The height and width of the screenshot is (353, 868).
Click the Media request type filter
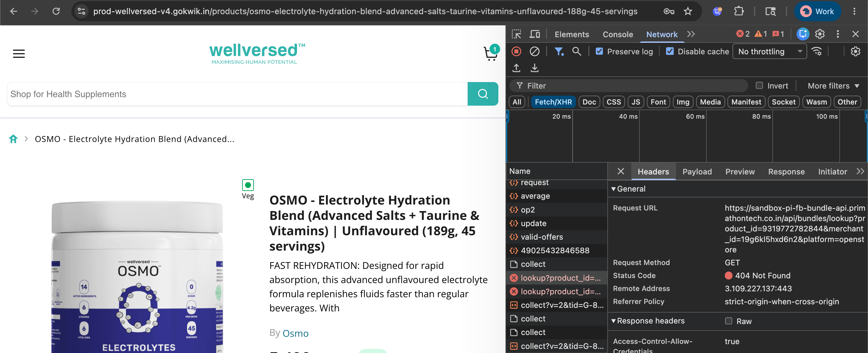click(710, 102)
